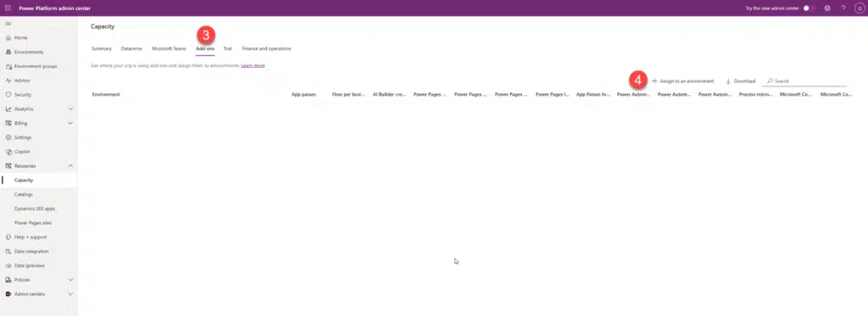Open the Finance and operations tab
868x316 pixels.
[266, 48]
